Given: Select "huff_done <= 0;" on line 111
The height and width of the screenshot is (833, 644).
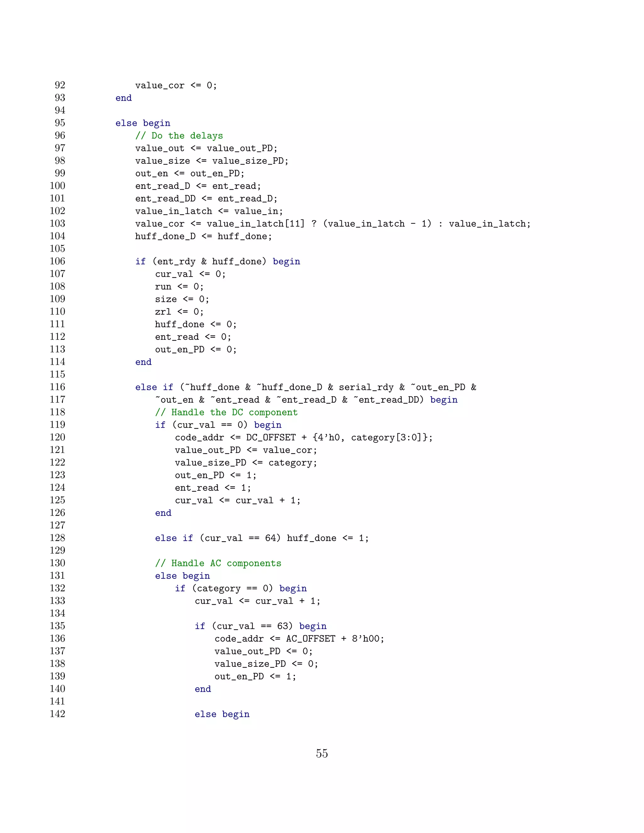Looking at the screenshot, I should point(196,325).
